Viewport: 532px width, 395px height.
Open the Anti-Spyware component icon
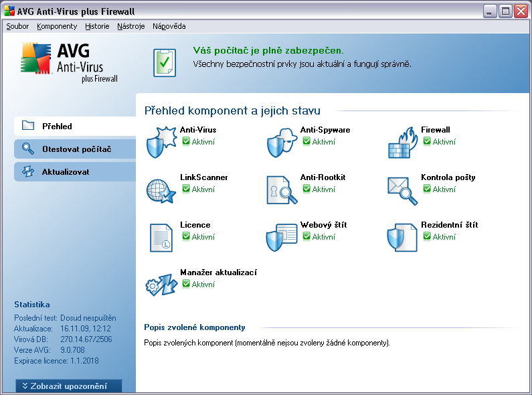click(x=282, y=143)
